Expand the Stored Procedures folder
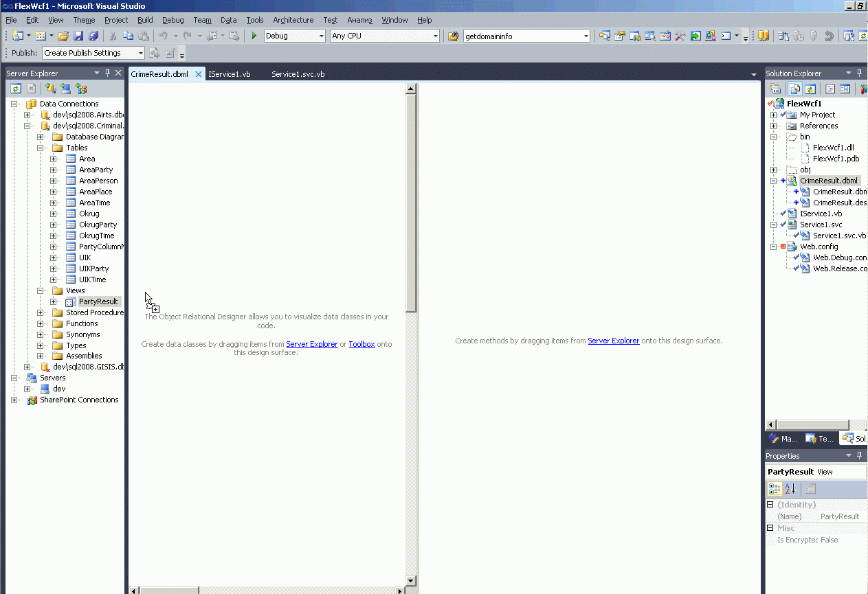This screenshot has width=868, height=594. tap(41, 312)
